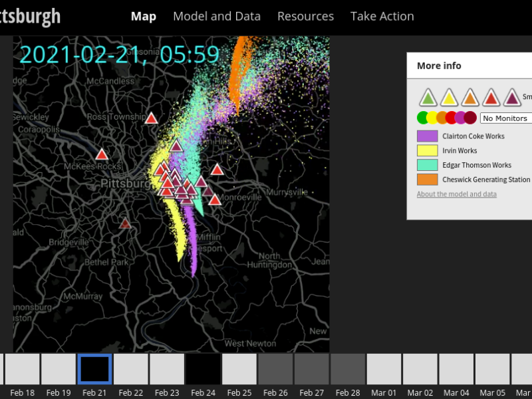
Task: Go to the Take Action page
Action: [x=382, y=16]
